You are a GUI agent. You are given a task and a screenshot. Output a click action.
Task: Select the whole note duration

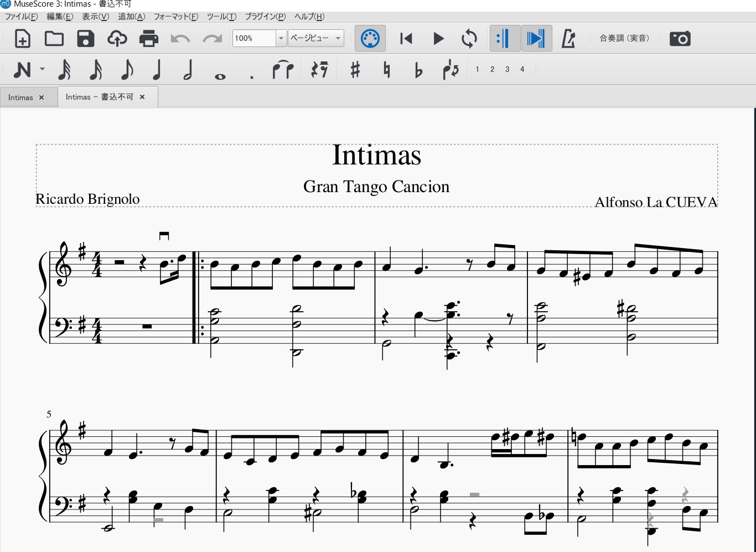220,76
